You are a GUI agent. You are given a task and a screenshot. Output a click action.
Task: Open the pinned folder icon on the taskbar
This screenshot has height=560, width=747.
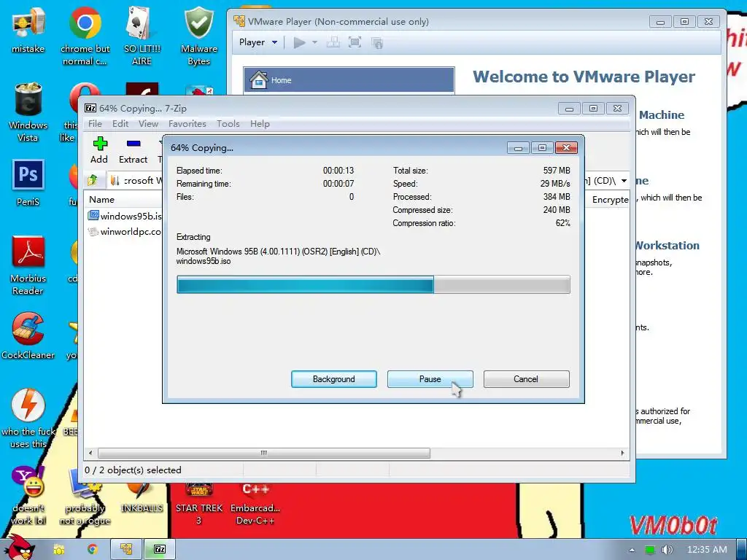coord(58,549)
